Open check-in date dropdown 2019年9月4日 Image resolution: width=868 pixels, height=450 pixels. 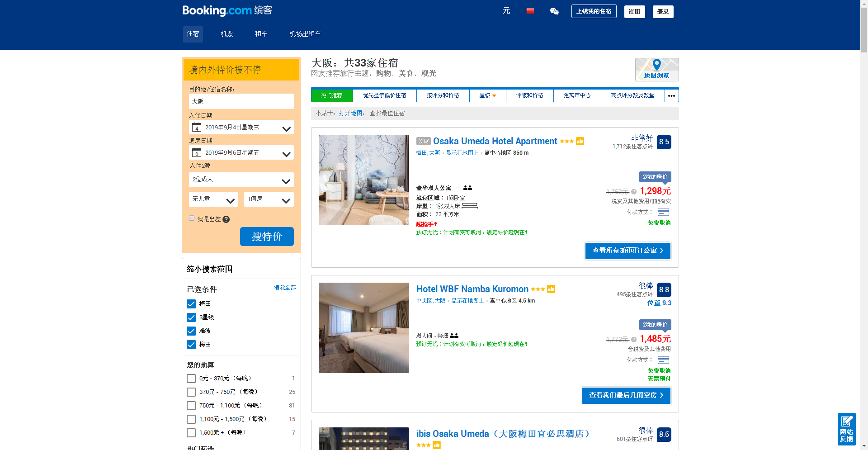tap(241, 127)
